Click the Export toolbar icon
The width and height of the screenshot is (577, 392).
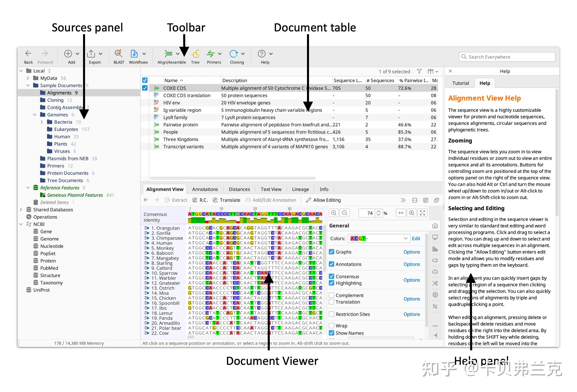coord(91,54)
